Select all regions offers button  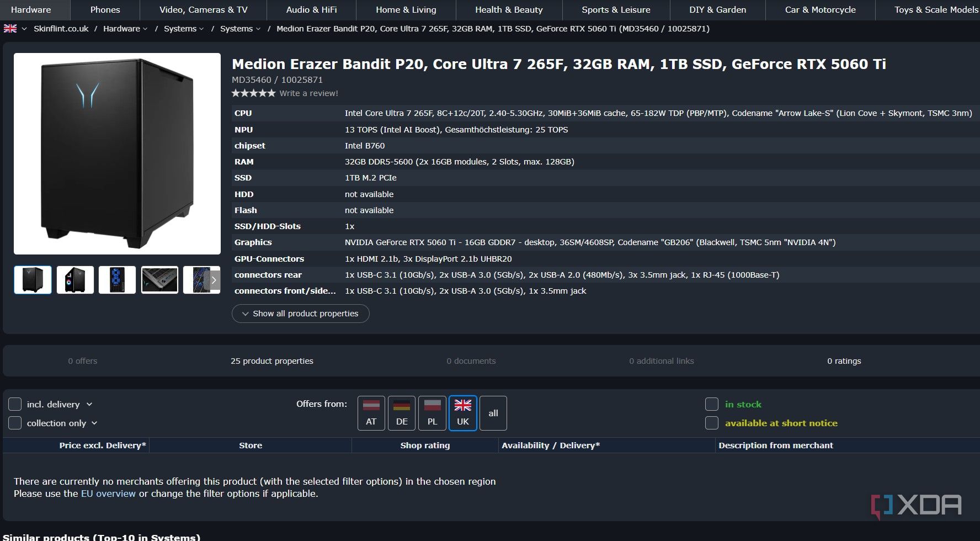coord(493,413)
